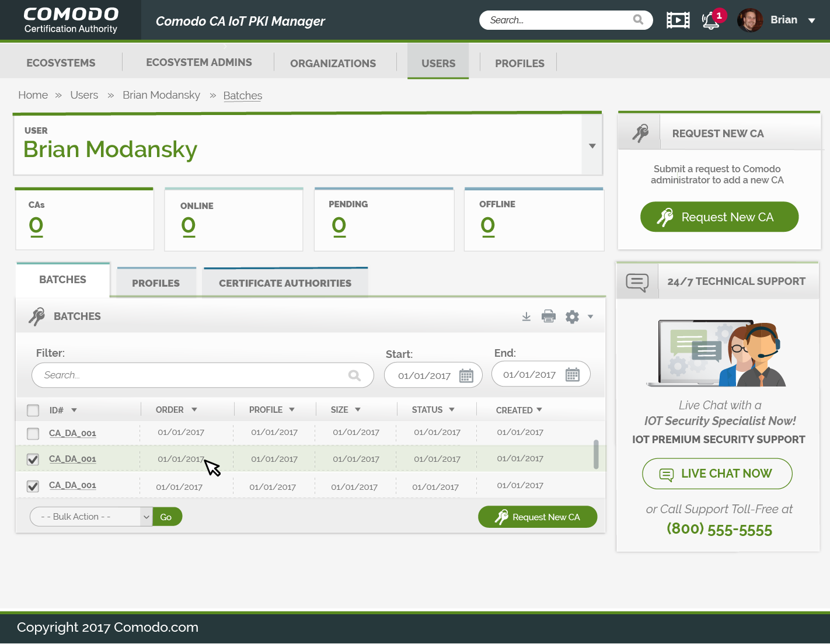Image resolution: width=830 pixels, height=644 pixels.
Task: Click the magnifier icon in the top search bar
Action: (x=638, y=20)
